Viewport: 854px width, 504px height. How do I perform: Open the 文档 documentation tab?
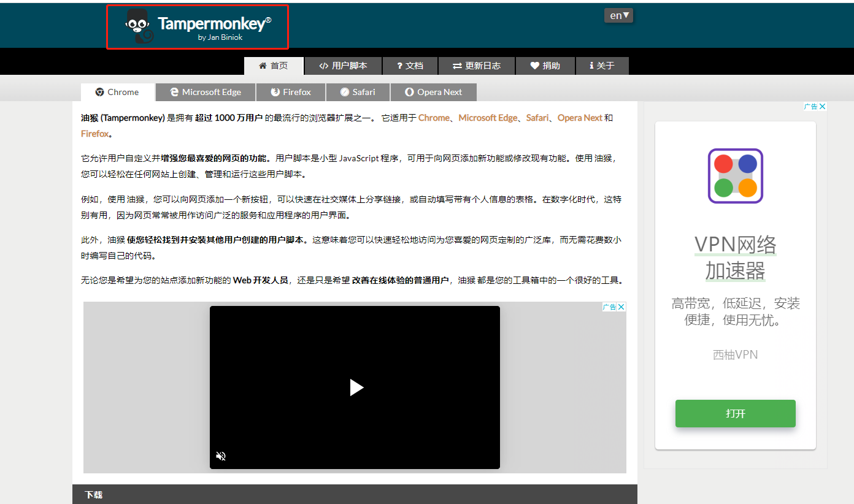tap(410, 66)
